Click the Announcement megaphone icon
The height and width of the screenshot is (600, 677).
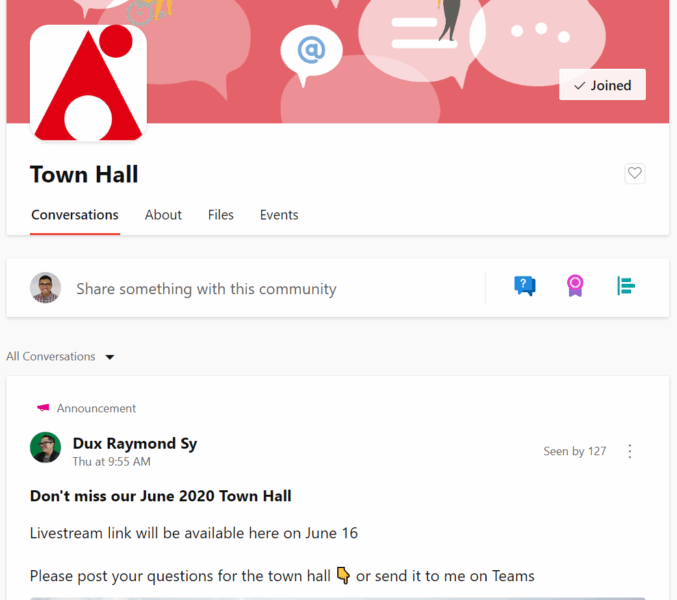point(43,408)
